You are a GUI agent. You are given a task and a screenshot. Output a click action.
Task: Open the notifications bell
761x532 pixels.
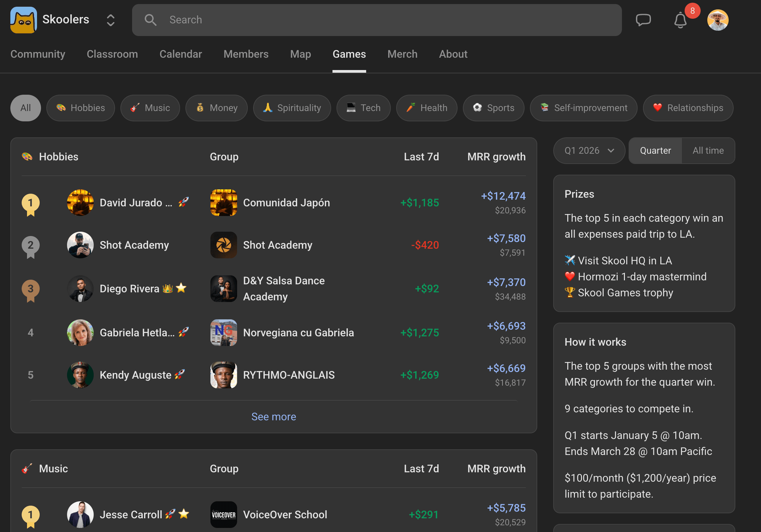coord(680,20)
